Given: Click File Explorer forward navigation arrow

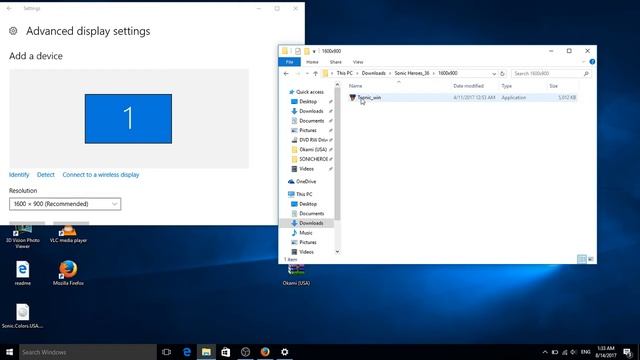Looking at the screenshot, I should click(298, 73).
